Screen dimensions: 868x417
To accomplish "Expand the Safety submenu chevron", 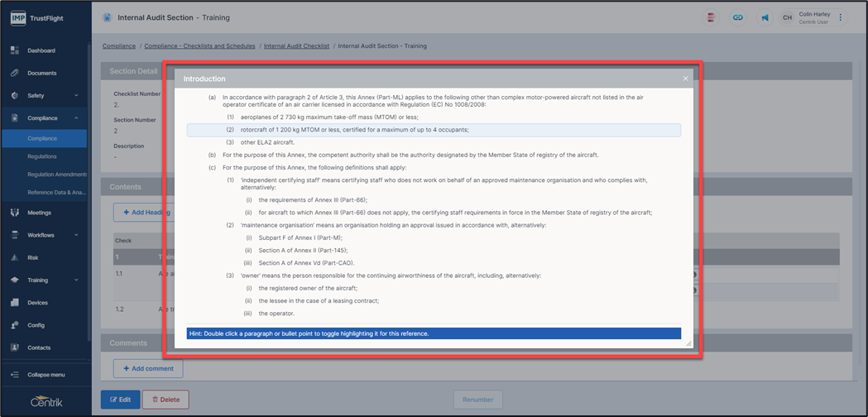I will (76, 95).
